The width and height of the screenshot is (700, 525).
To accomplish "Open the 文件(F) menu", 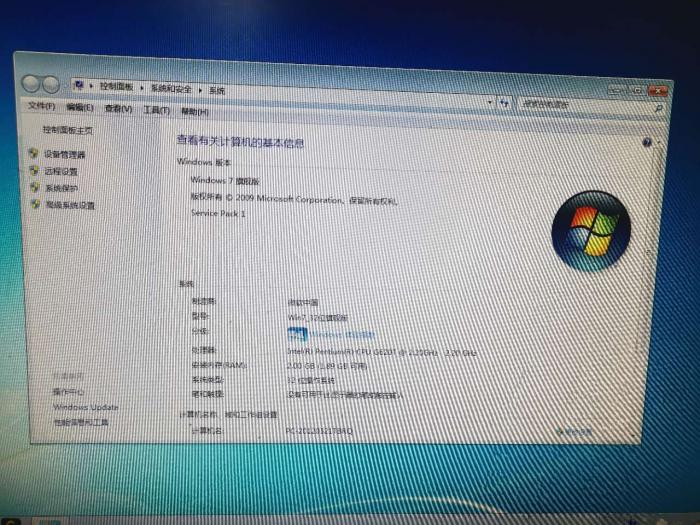I will (42, 106).
